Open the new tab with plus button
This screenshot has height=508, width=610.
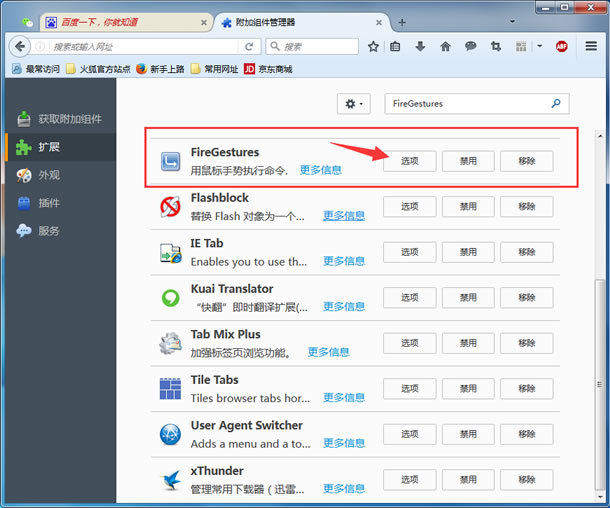point(402,21)
